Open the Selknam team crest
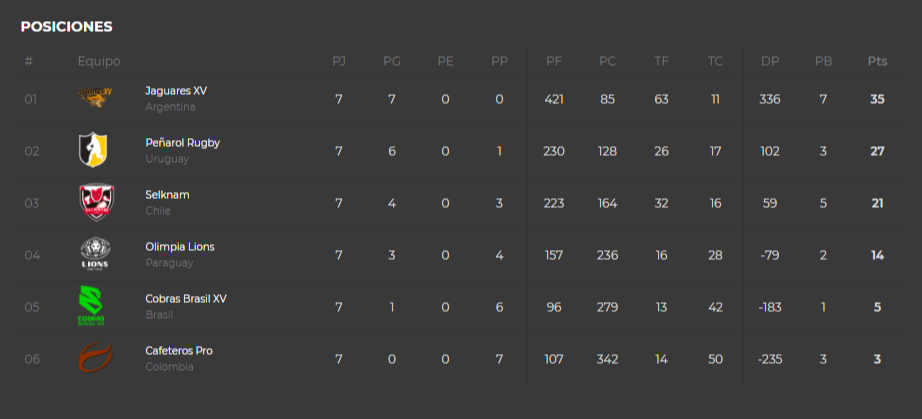The height and width of the screenshot is (419, 922). tap(96, 202)
